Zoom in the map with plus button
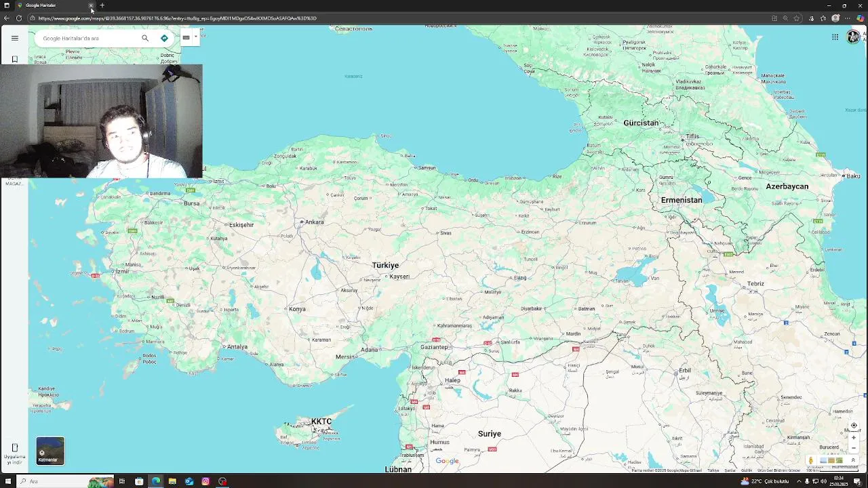 click(x=854, y=437)
